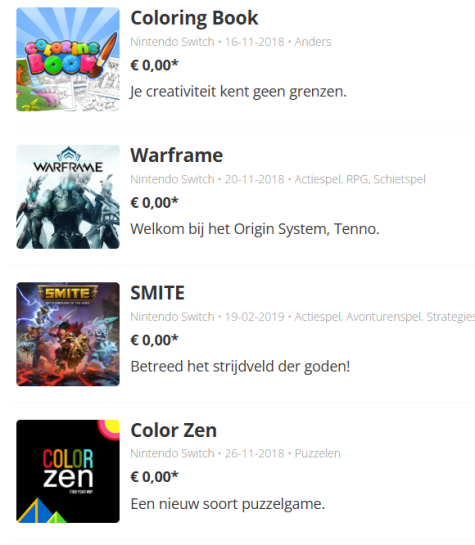Click the Puzzelen genre under Color Zen
The image size is (475, 545).
tap(318, 454)
